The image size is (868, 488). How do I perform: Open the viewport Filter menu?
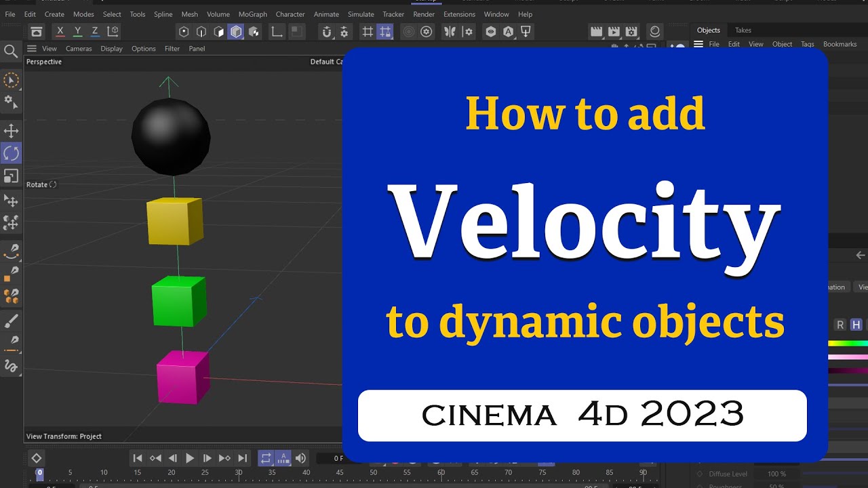172,49
